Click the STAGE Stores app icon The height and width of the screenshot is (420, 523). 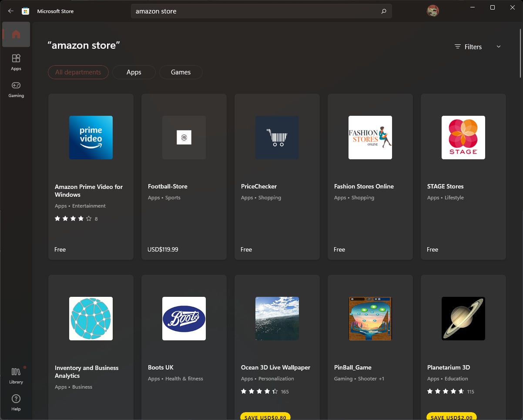[463, 138]
